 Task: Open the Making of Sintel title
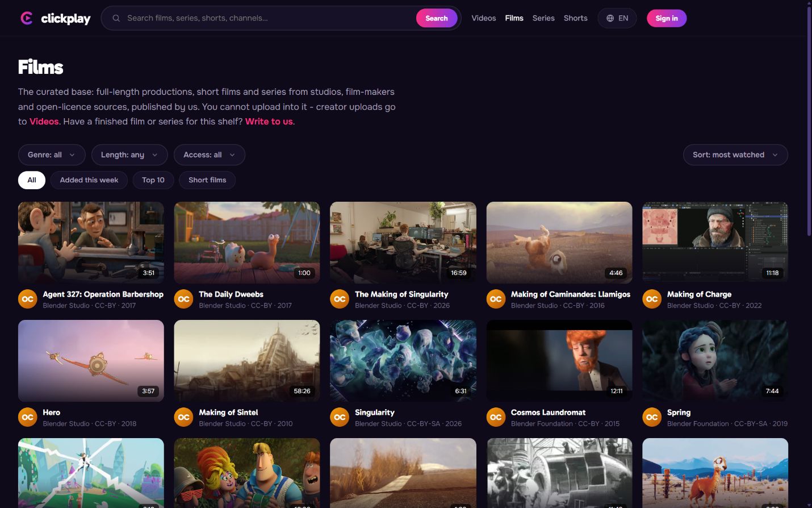[228, 413]
